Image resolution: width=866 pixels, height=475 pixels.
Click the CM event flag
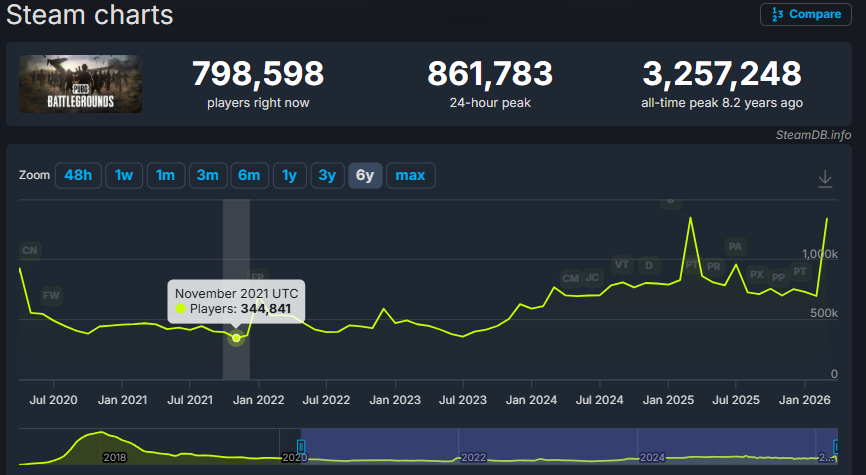pyautogui.click(x=571, y=279)
